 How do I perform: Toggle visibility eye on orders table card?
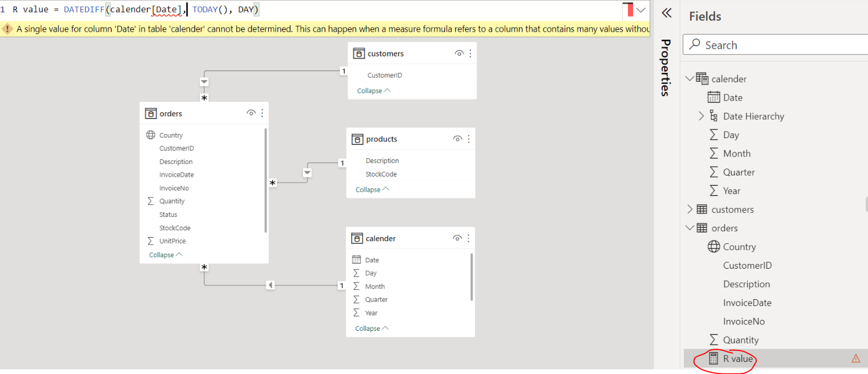coord(251,113)
